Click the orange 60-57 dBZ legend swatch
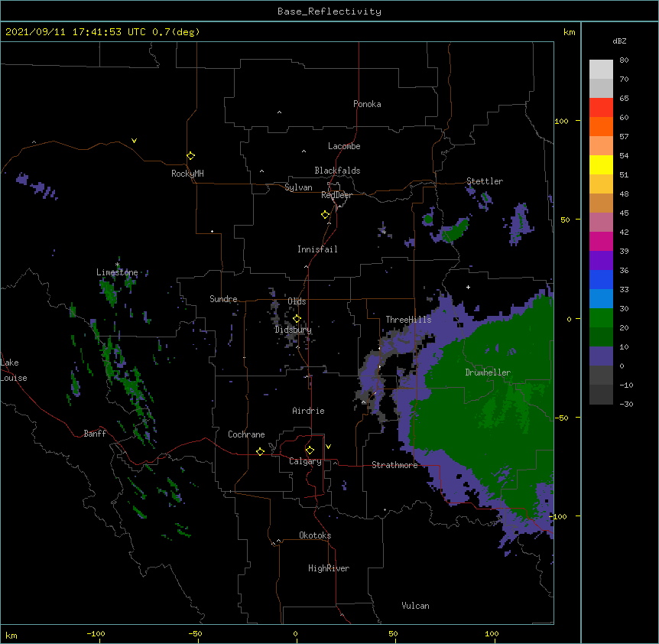Screen dimensions: 659x644 (x=601, y=126)
